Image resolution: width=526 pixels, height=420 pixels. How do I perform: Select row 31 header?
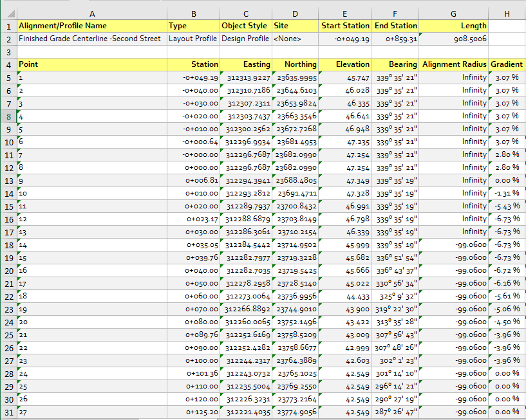pos(9,412)
